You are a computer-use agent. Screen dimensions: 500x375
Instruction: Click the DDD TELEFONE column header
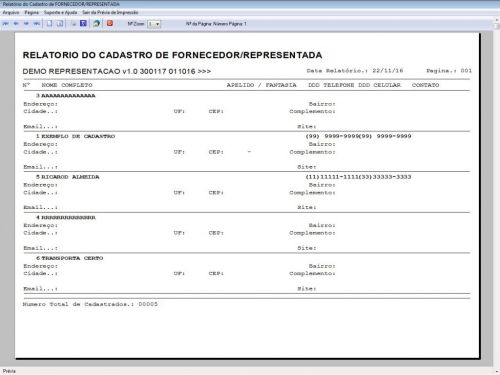[331, 85]
